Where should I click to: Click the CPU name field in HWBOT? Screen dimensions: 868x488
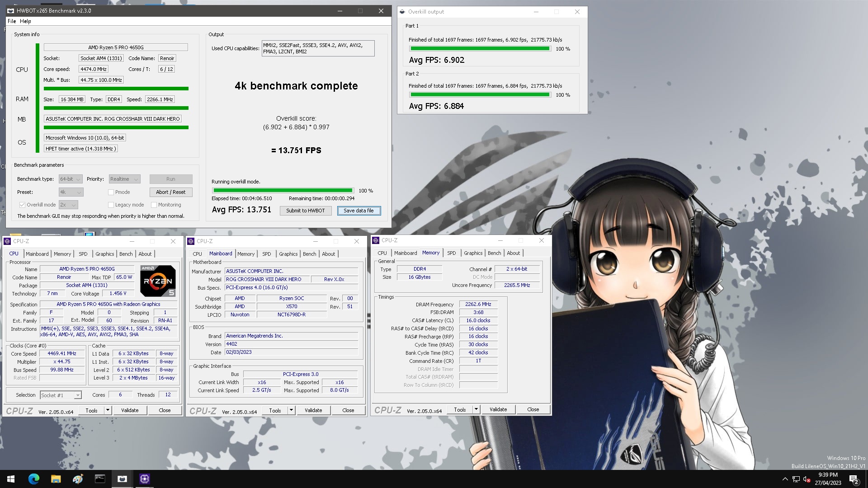pyautogui.click(x=116, y=47)
